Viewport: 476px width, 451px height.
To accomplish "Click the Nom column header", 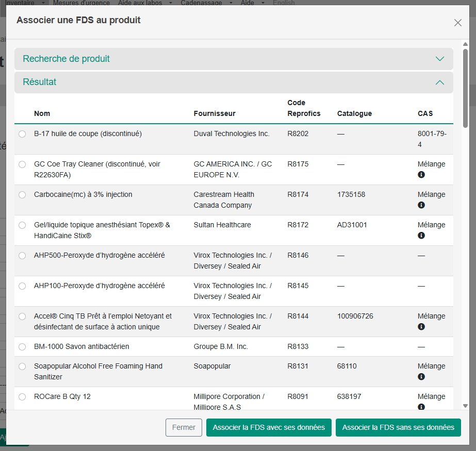I will tap(42, 113).
